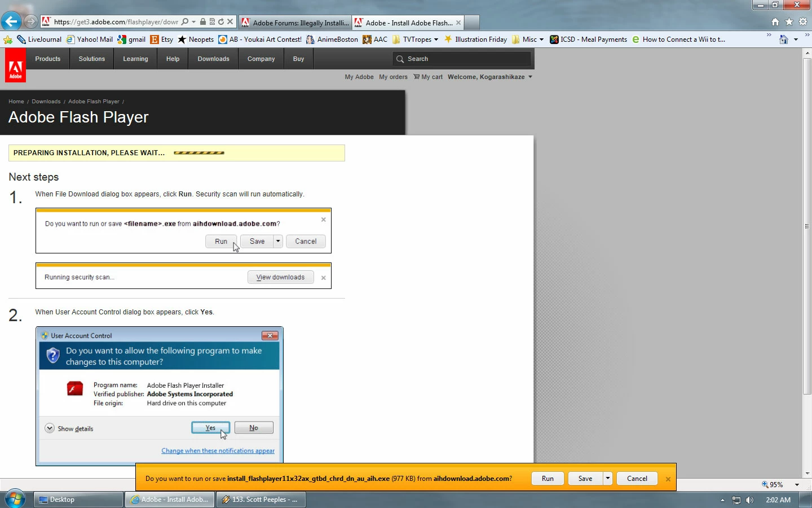Open the home button dropdown arrow
Screen dimensions: 812x508
tap(796, 40)
